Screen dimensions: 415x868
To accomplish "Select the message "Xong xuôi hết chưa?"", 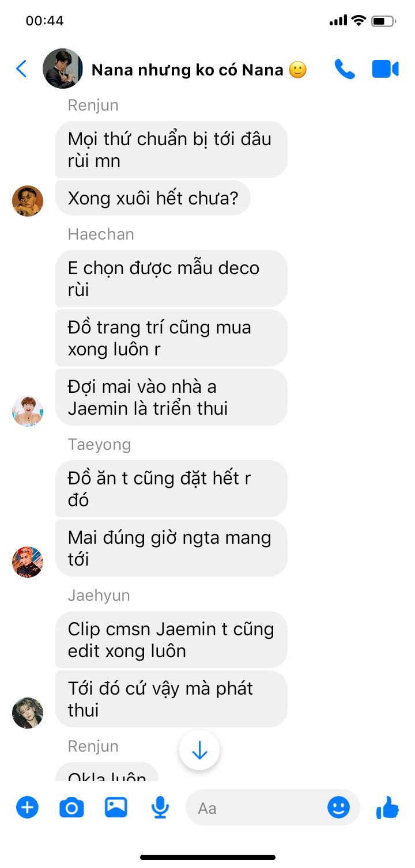I will tap(153, 198).
